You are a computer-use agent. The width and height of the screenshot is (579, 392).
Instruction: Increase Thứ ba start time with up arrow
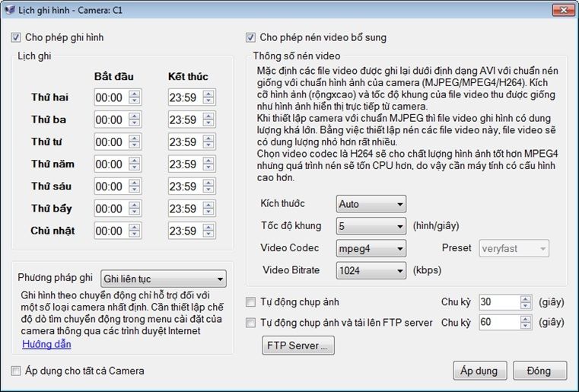135,116
